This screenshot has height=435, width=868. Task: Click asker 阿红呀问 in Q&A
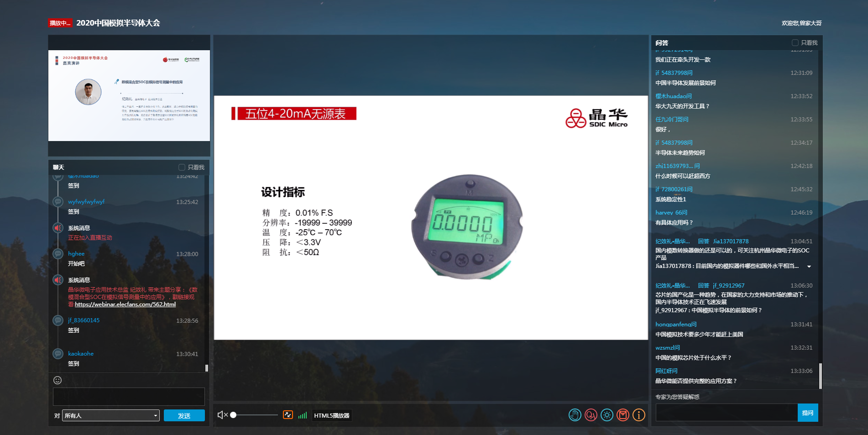pyautogui.click(x=666, y=371)
